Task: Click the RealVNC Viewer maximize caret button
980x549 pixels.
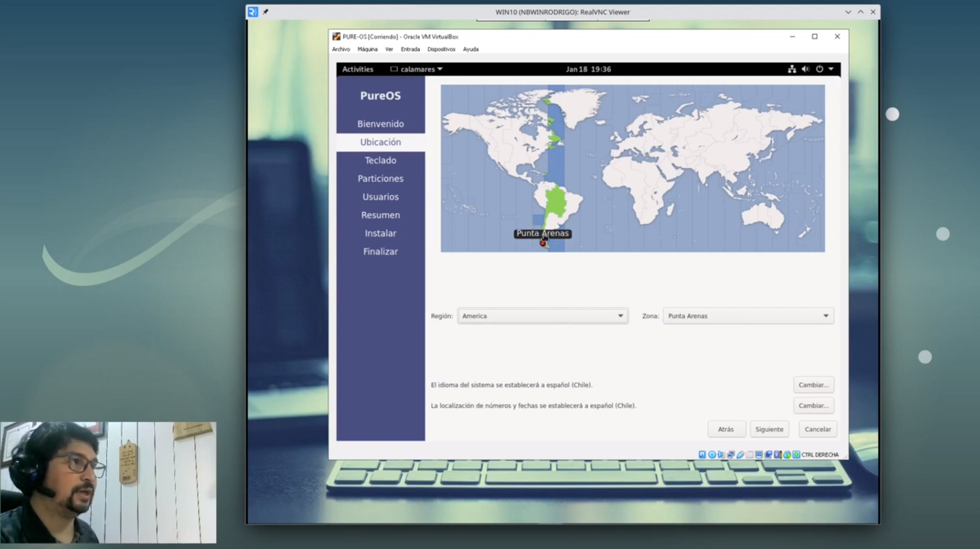Action: click(x=861, y=12)
